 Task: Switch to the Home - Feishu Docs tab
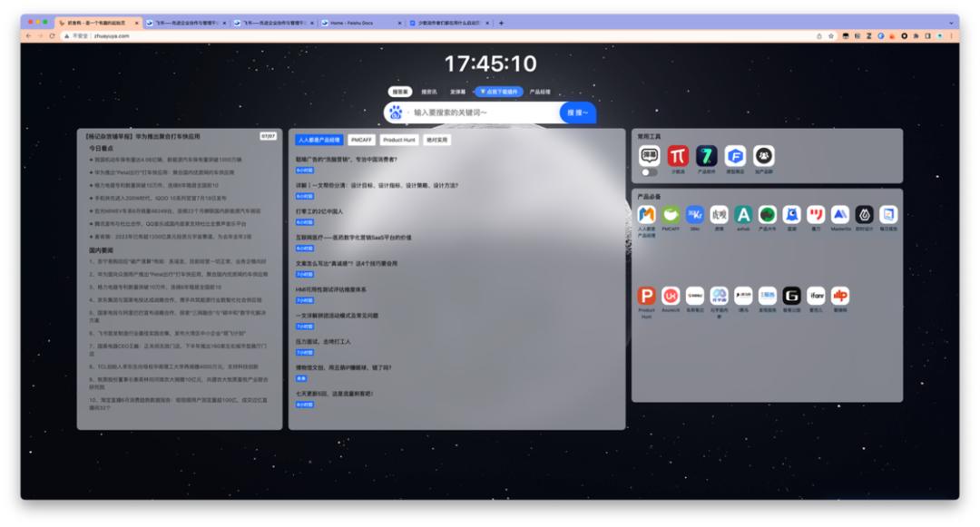point(359,23)
